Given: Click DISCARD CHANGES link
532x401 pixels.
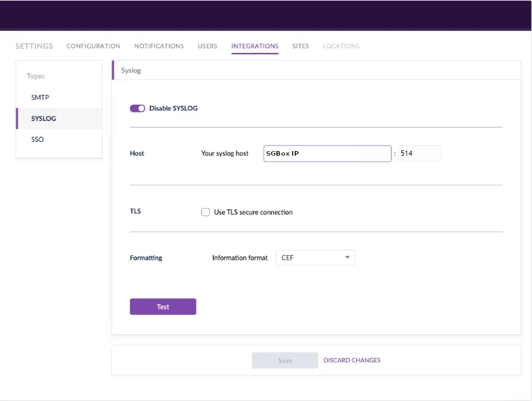Looking at the screenshot, I should 351,360.
